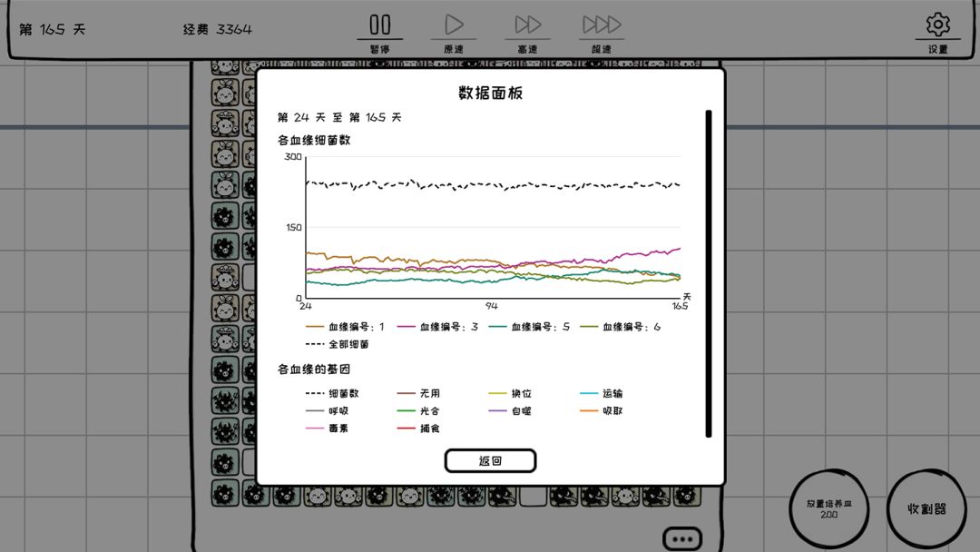
Task: Click the 运输 gene legend item
Action: 602,393
